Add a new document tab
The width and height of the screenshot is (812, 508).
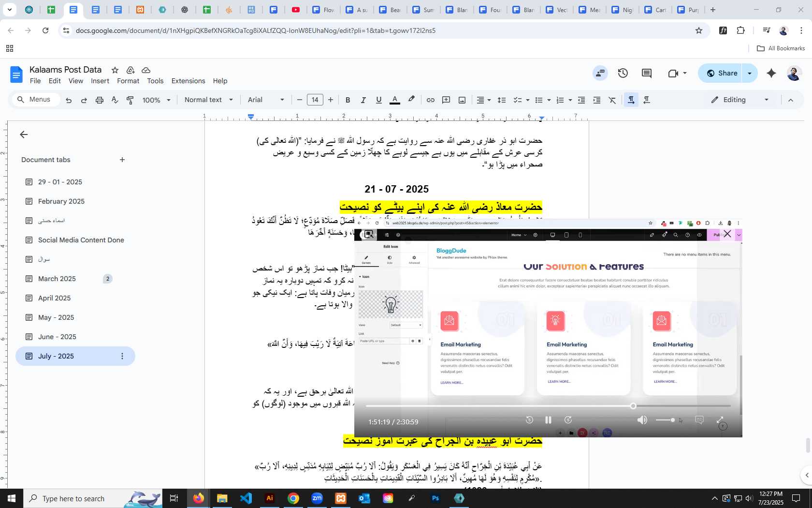click(122, 160)
